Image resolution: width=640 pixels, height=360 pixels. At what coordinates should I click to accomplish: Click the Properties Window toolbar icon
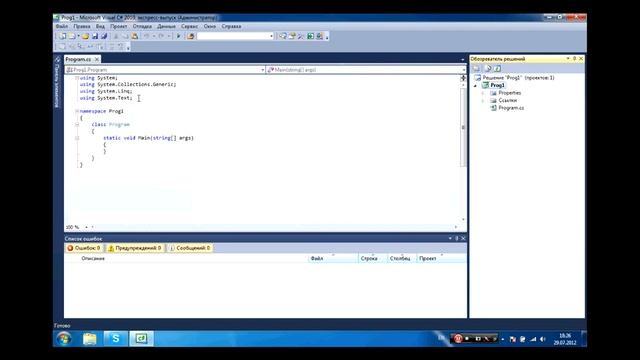(x=292, y=36)
